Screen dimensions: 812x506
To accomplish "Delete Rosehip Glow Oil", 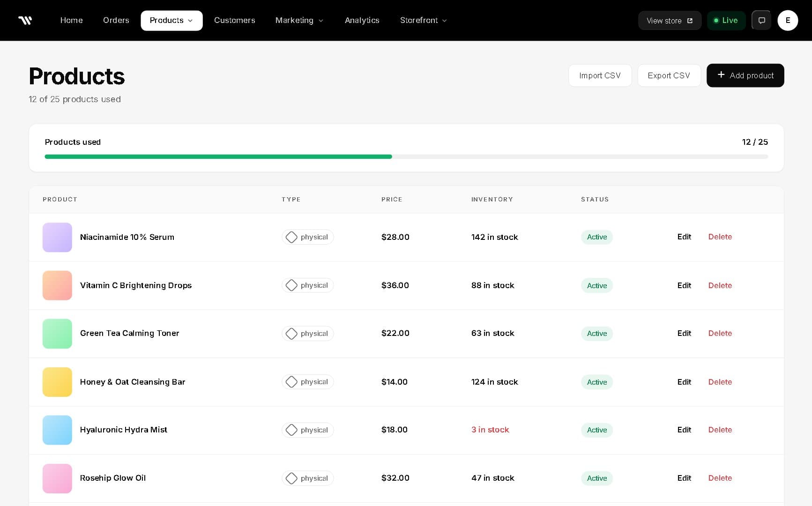I will (x=720, y=478).
